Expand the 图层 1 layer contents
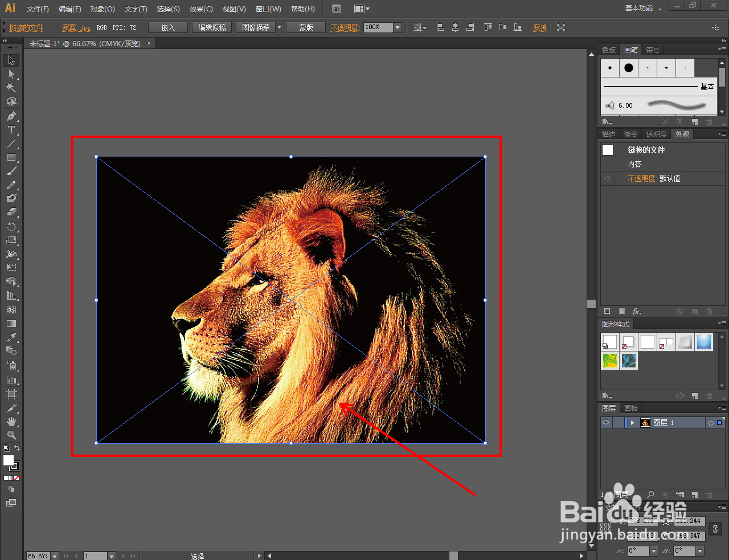 click(632, 423)
